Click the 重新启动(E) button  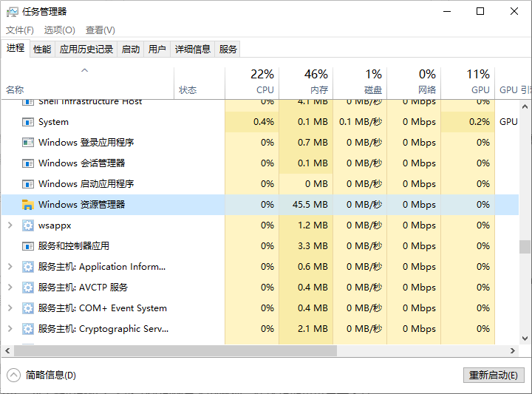click(494, 375)
